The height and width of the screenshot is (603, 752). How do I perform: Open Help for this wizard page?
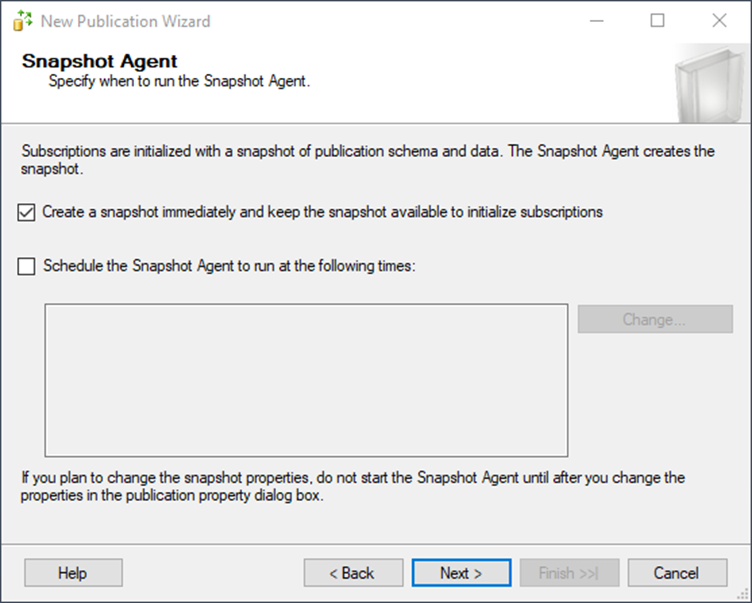[73, 573]
